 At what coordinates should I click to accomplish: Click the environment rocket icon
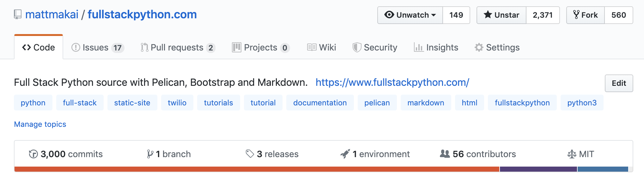click(x=345, y=154)
